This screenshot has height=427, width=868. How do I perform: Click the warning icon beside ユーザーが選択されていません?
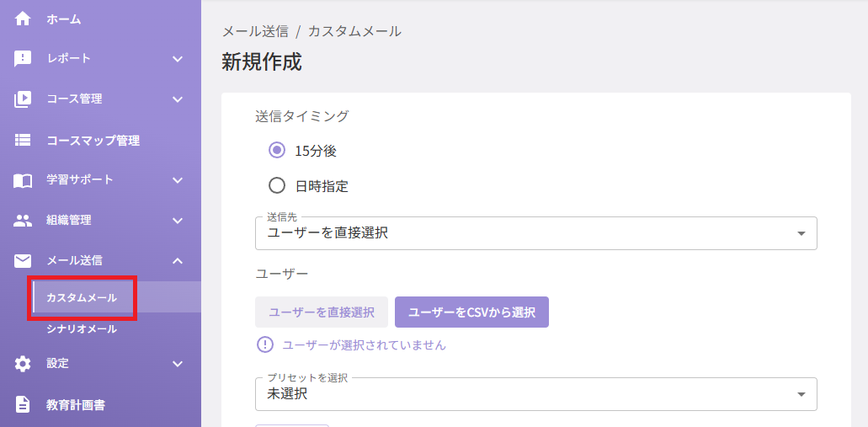(265, 345)
